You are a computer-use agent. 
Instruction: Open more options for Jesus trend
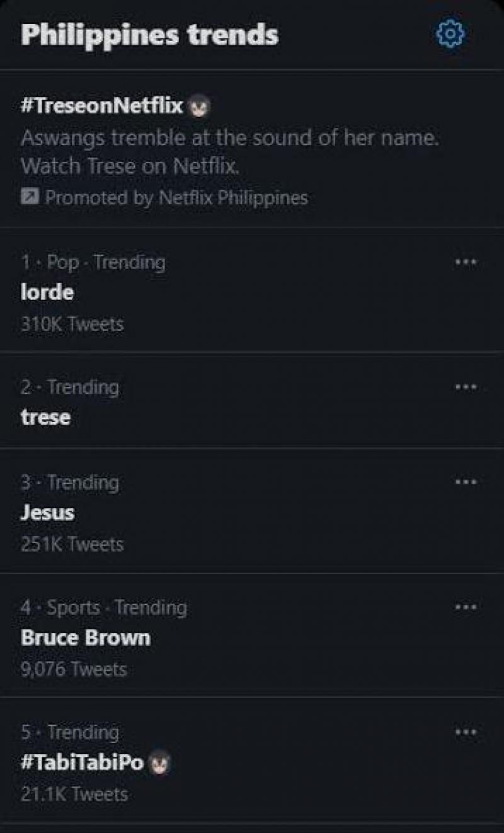(466, 482)
